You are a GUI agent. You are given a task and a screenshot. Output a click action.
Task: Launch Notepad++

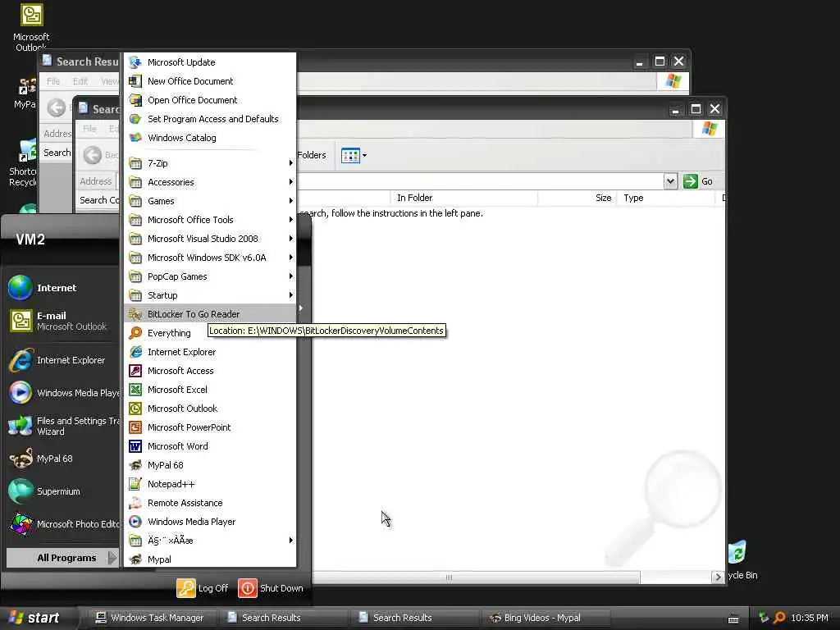pyautogui.click(x=210, y=484)
